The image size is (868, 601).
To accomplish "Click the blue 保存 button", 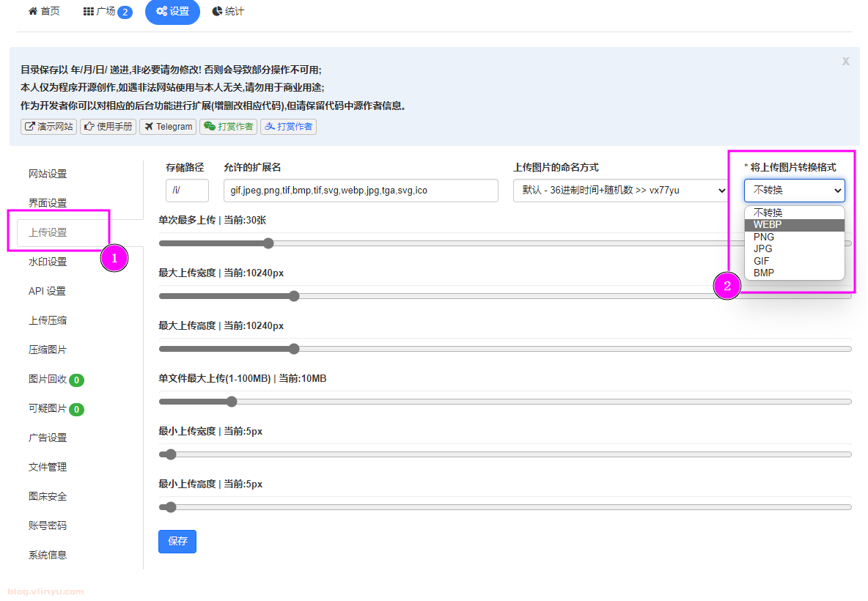I will [177, 542].
